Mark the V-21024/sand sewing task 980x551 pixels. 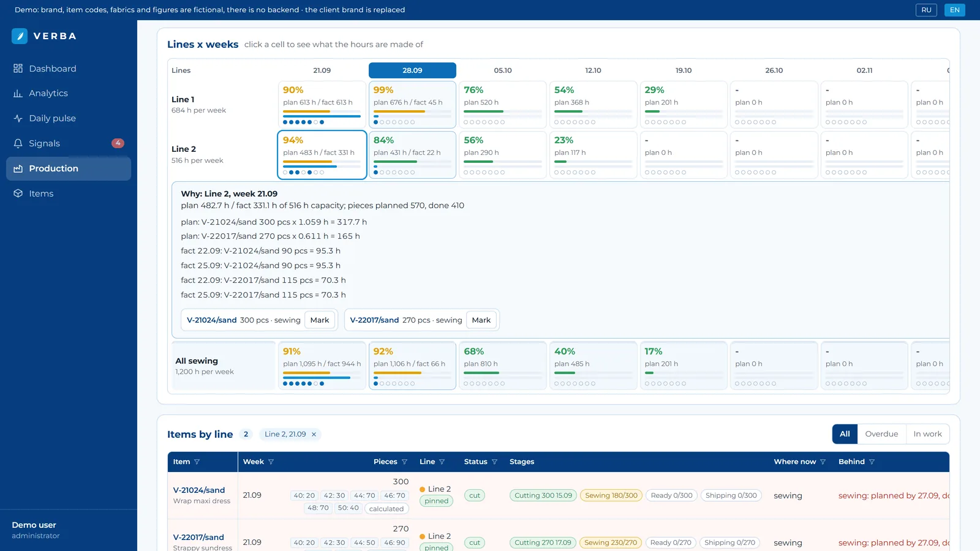[x=320, y=320]
